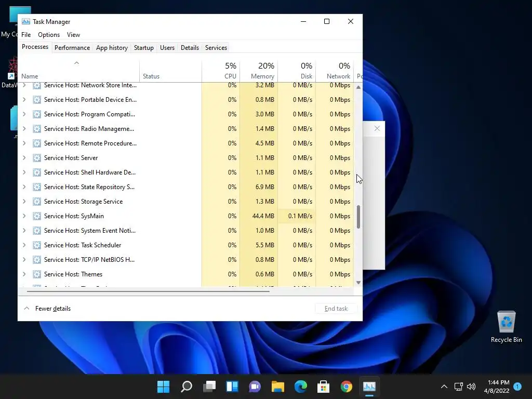Viewport: 532px width, 399px height.
Task: Click the gear icon for Service Host: Remote Procedure
Action: click(37, 143)
